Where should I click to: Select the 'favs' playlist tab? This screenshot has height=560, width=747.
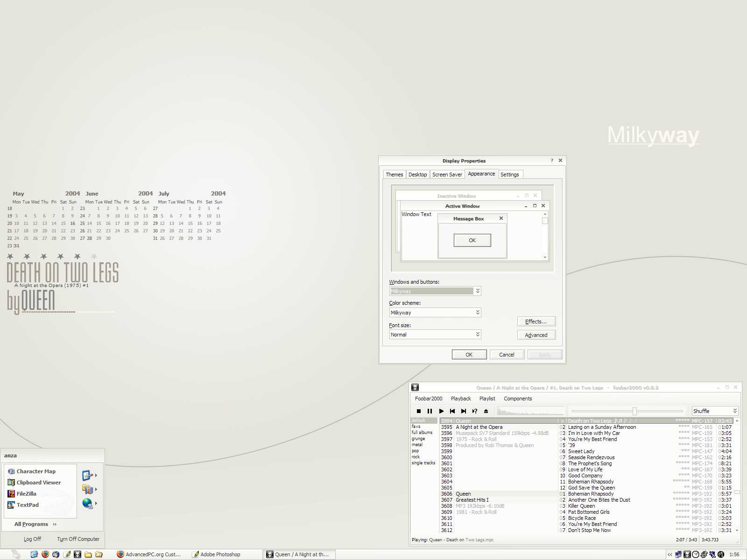416,426
